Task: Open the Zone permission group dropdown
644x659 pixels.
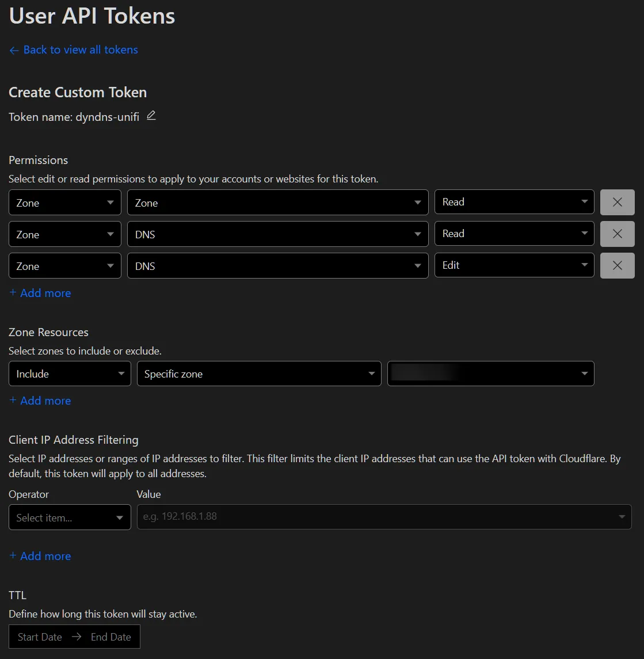Action: tap(277, 203)
